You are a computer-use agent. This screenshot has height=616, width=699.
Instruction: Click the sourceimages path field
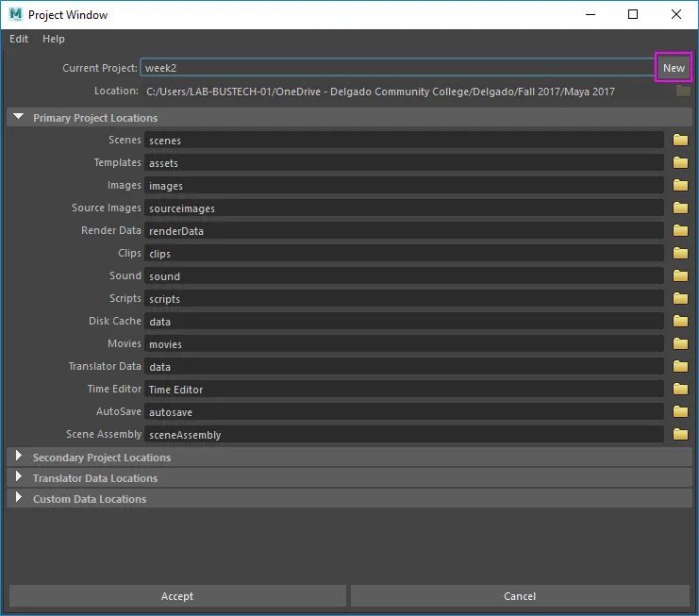coord(404,208)
